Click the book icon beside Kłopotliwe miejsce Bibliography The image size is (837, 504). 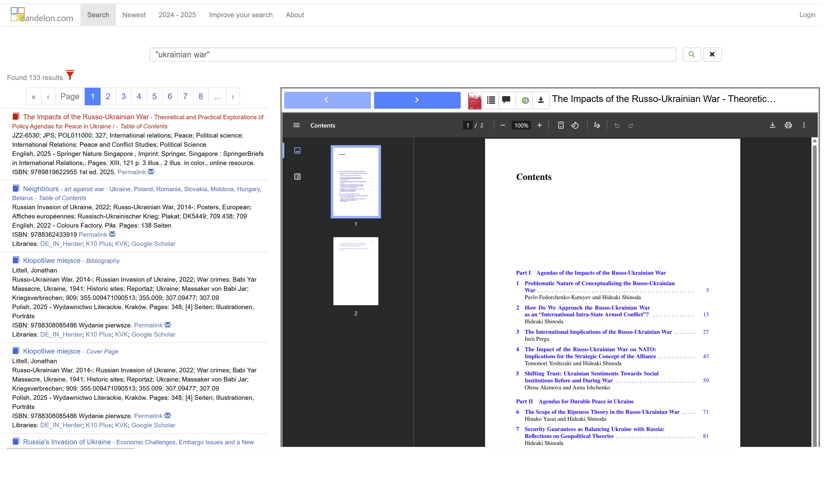click(x=16, y=260)
